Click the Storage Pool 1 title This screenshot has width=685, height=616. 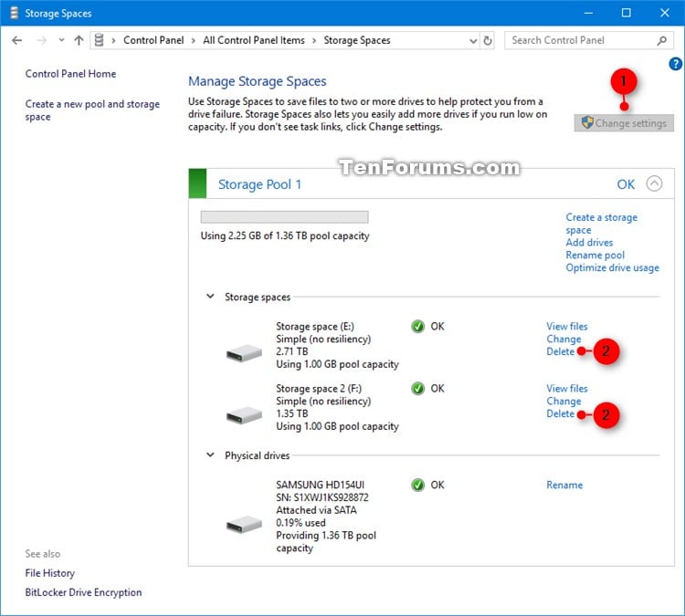coord(259,184)
